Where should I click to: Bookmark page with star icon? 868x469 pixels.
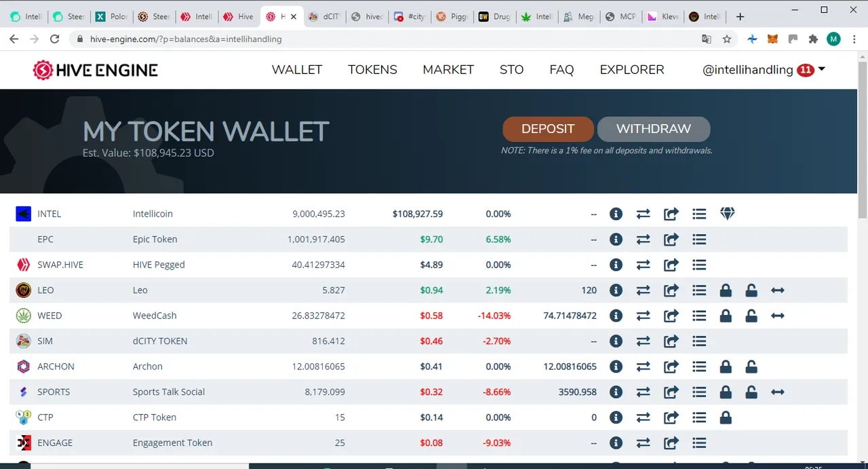[727, 39]
